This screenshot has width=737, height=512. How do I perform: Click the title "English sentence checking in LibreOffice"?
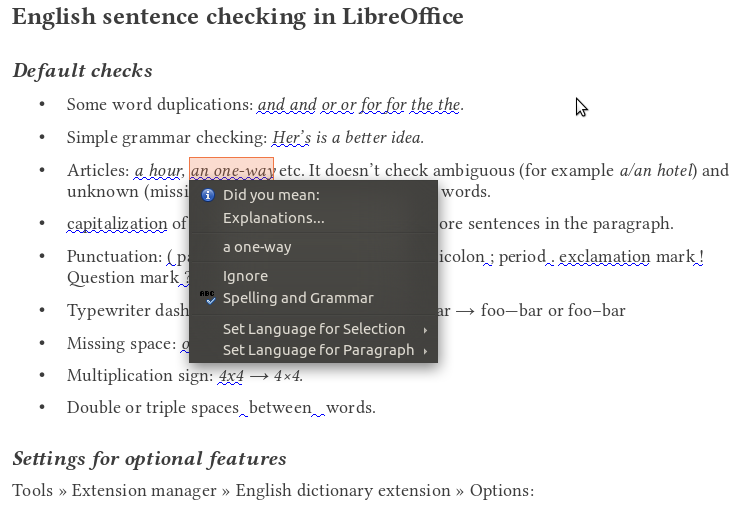coord(237,18)
